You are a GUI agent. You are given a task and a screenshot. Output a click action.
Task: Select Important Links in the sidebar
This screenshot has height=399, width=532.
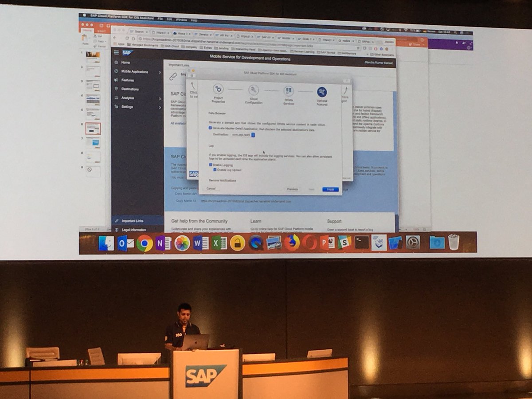point(137,221)
